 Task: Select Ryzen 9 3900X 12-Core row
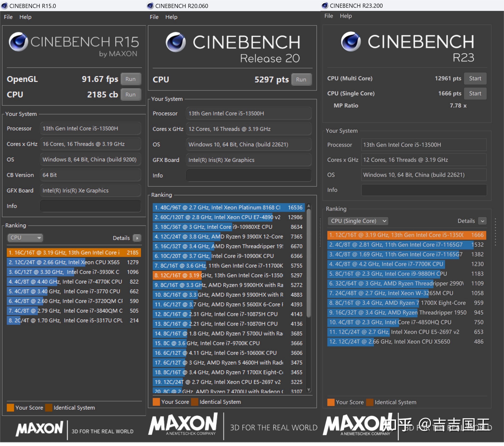coord(229,237)
